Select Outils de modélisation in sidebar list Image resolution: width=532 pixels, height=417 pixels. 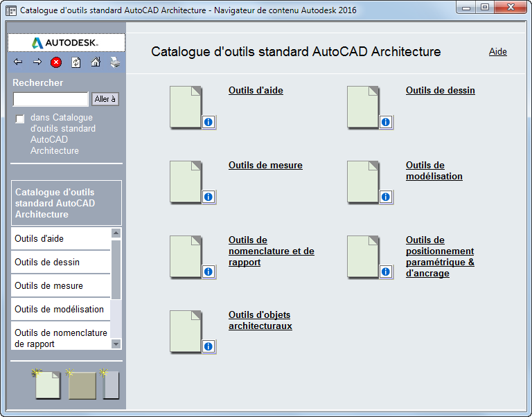click(60, 309)
